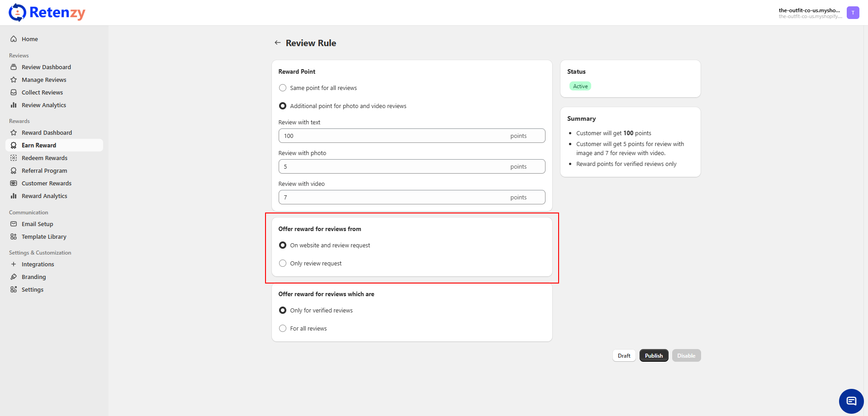Image resolution: width=868 pixels, height=416 pixels.
Task: Click the back arrow beside Review Rule
Action: tap(277, 43)
